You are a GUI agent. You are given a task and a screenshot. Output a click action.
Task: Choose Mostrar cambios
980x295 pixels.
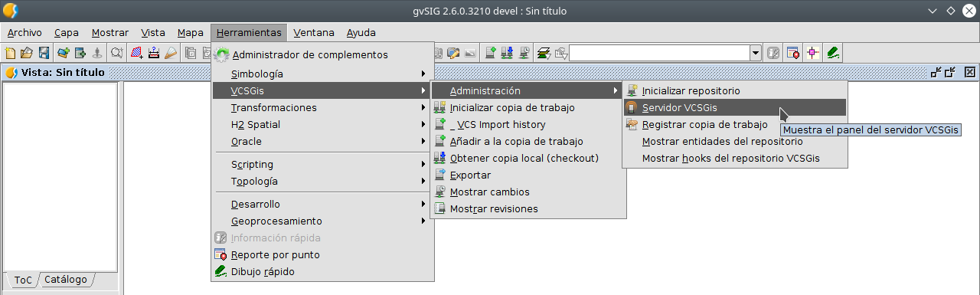(x=528, y=192)
